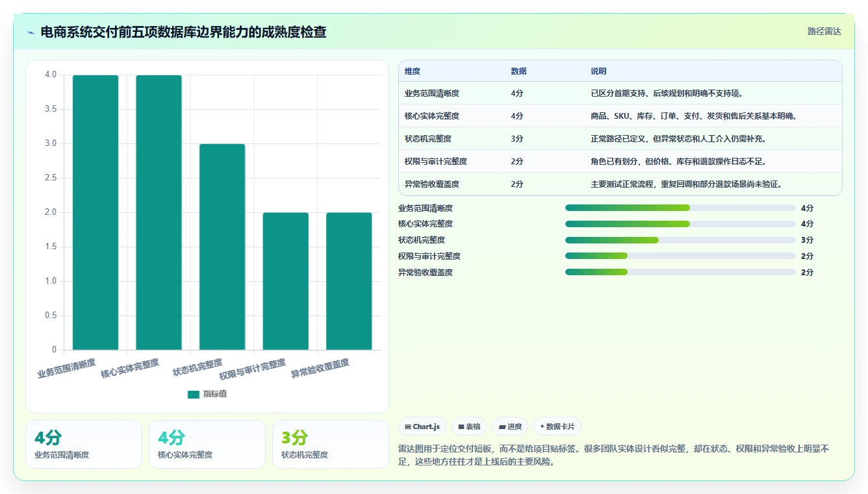Click the 0.5 y-axis label
Image resolution: width=868 pixels, height=494 pixels.
[x=51, y=315]
